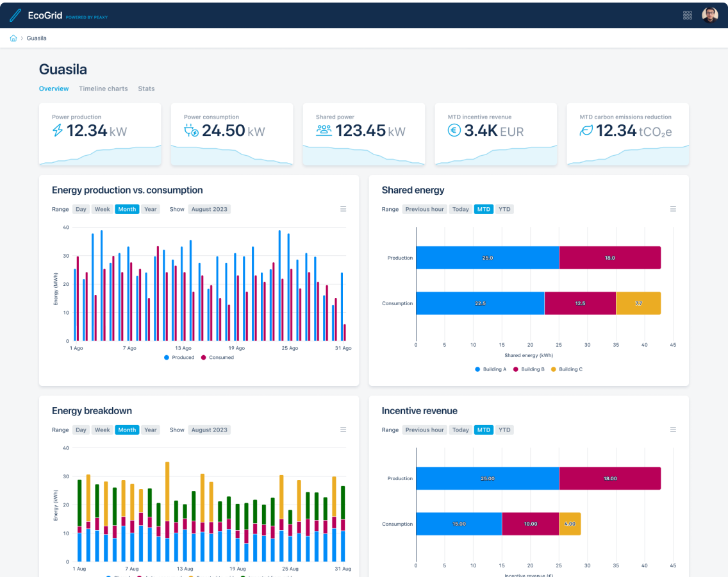
Task: Click the euro incentive revenue icon
Action: 454,131
